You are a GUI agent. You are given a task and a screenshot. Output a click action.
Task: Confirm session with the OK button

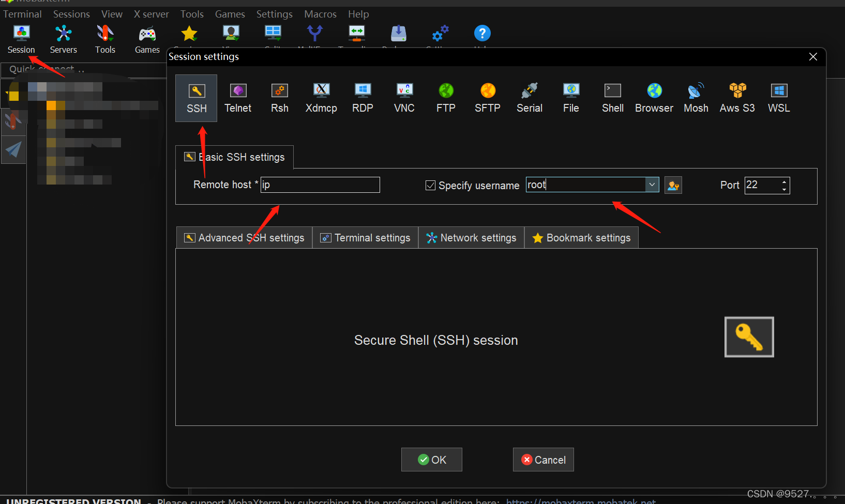(x=432, y=460)
